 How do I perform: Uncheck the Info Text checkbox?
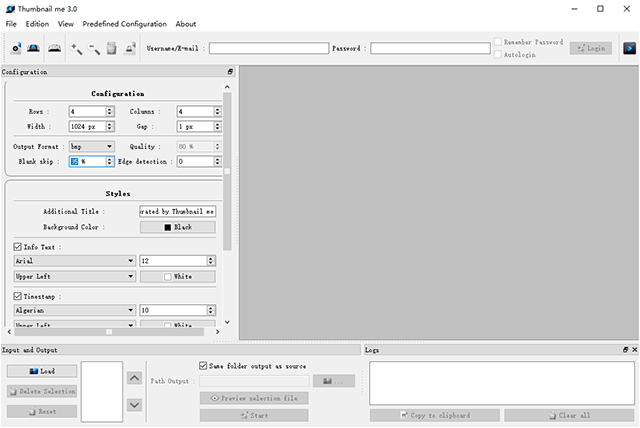click(18, 246)
